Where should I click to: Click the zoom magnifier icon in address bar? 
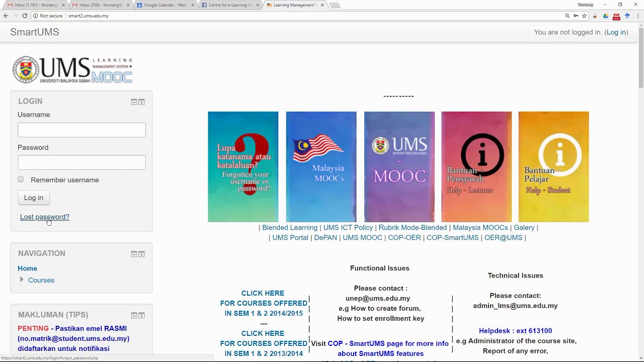(x=568, y=16)
